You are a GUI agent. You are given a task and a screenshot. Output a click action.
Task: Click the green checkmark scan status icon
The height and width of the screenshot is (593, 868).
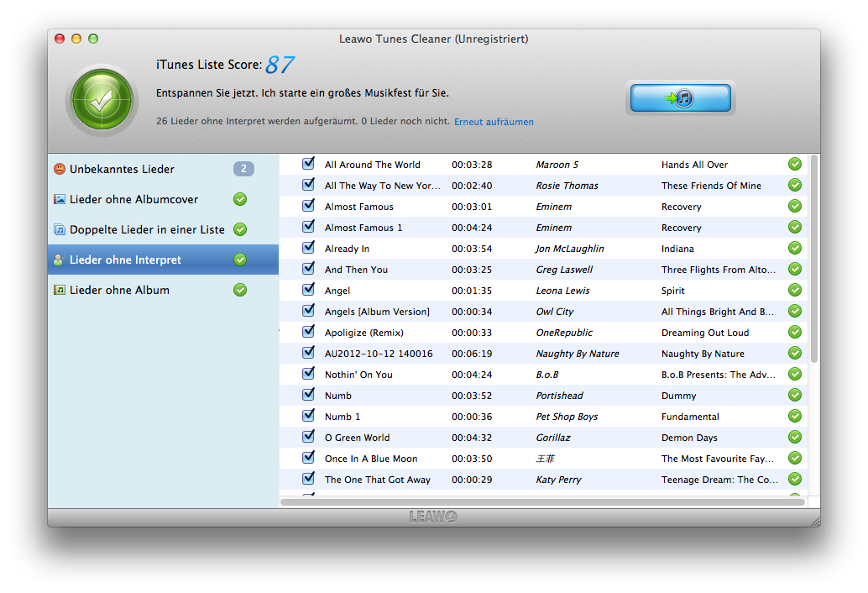[102, 101]
